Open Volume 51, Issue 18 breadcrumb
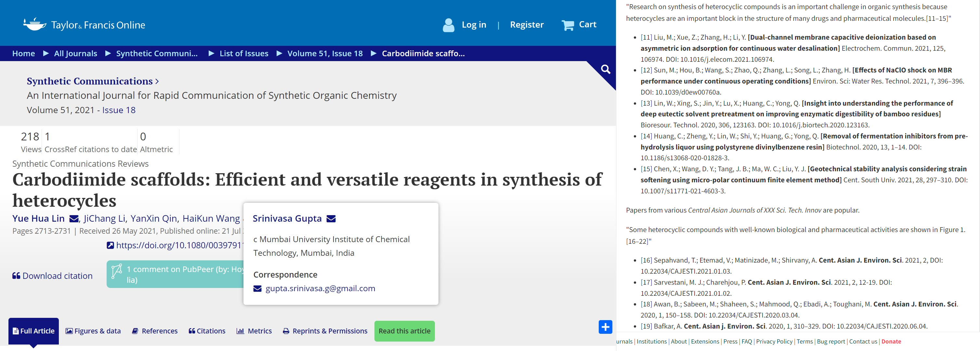This screenshot has height=351, width=980. pyautogui.click(x=325, y=54)
